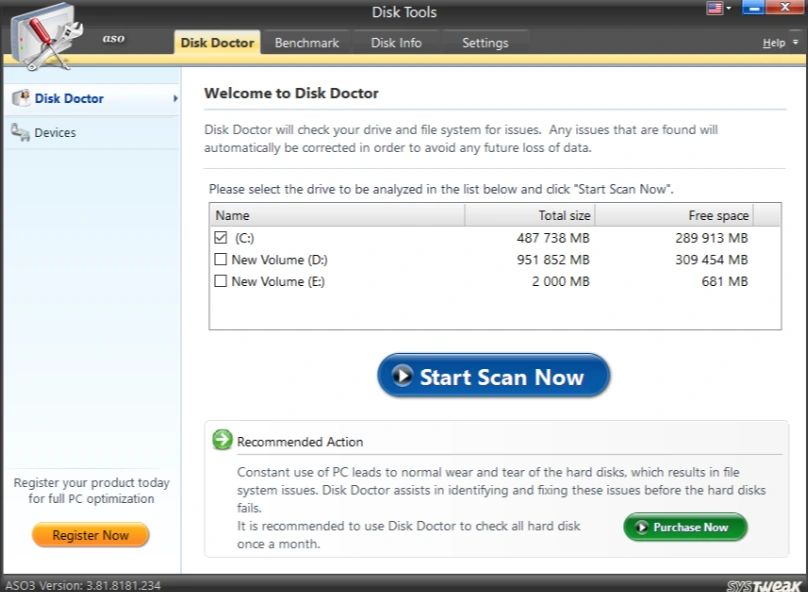Screen dimensions: 808x592
Task: Click the Recommended Action heading
Action: click(x=300, y=442)
